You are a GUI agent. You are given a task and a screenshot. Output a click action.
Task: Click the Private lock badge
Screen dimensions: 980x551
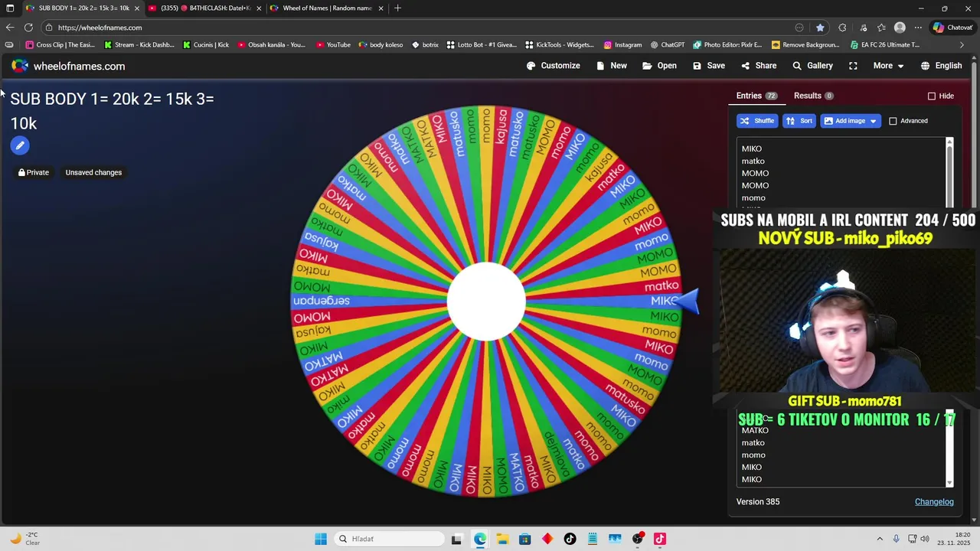[34, 172]
